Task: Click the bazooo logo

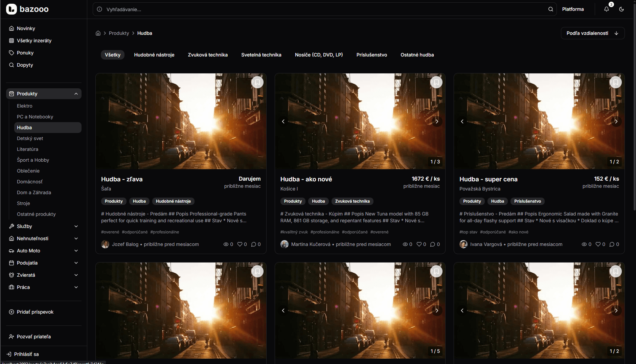Action: (27, 9)
